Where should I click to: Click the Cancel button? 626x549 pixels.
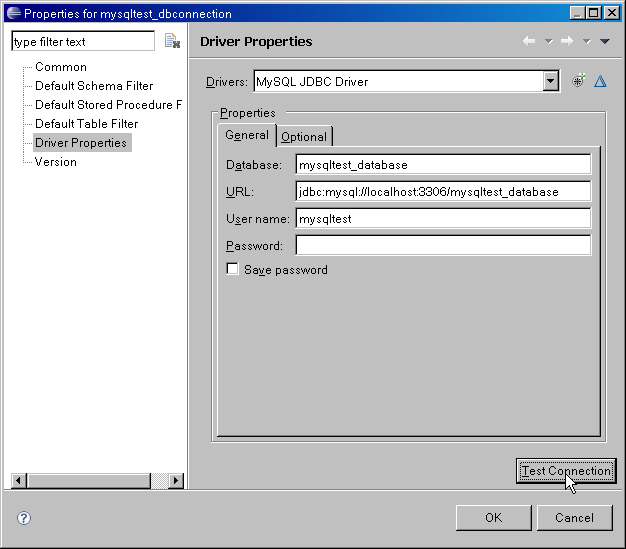point(574,517)
